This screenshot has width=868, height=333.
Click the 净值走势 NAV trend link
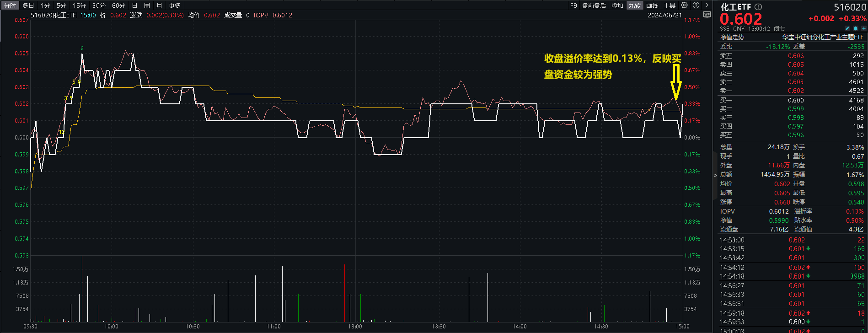coord(732,37)
